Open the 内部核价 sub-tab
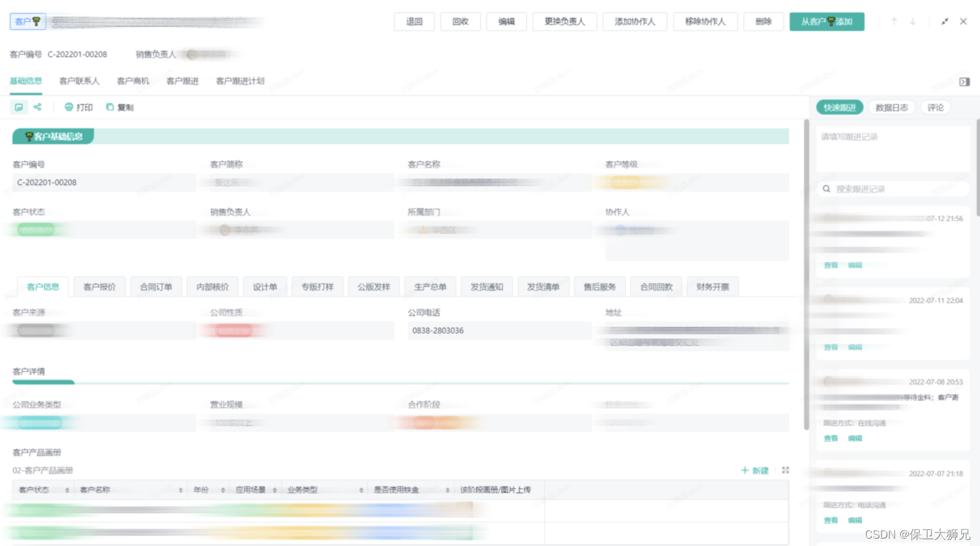This screenshot has width=980, height=546. (212, 287)
